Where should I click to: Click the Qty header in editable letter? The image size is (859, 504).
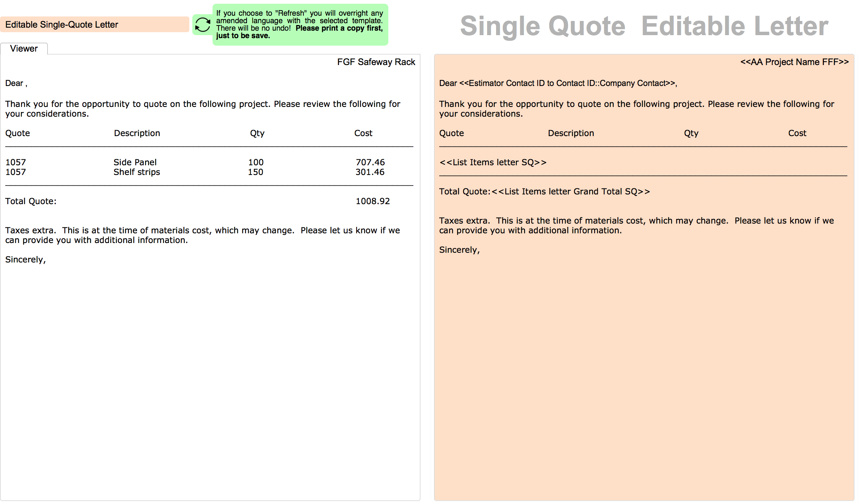pos(691,133)
